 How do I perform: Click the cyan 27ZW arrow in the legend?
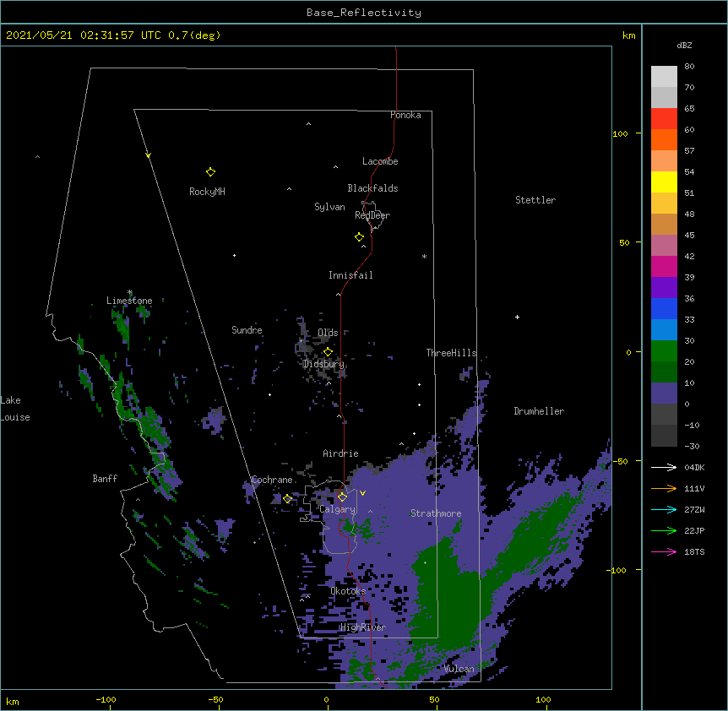pyautogui.click(x=664, y=509)
